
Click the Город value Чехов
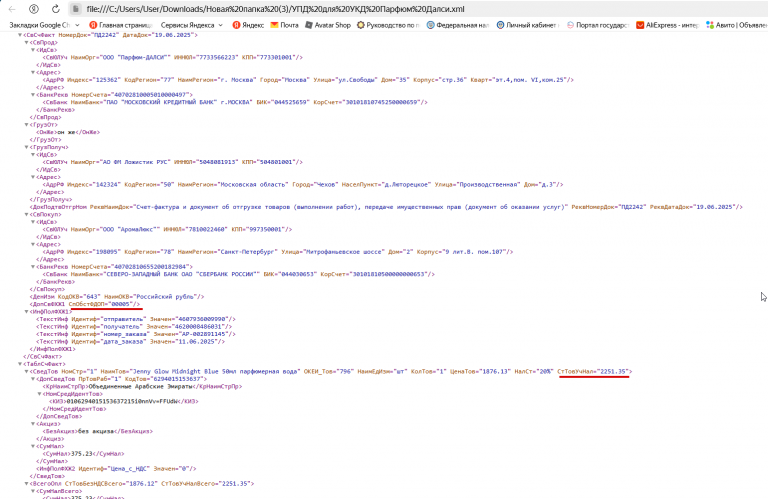[x=323, y=185]
